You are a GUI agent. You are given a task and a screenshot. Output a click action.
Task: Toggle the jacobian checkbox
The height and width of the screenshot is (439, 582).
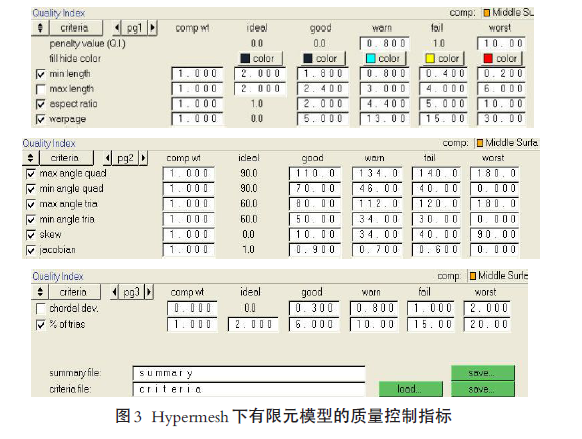coord(31,250)
